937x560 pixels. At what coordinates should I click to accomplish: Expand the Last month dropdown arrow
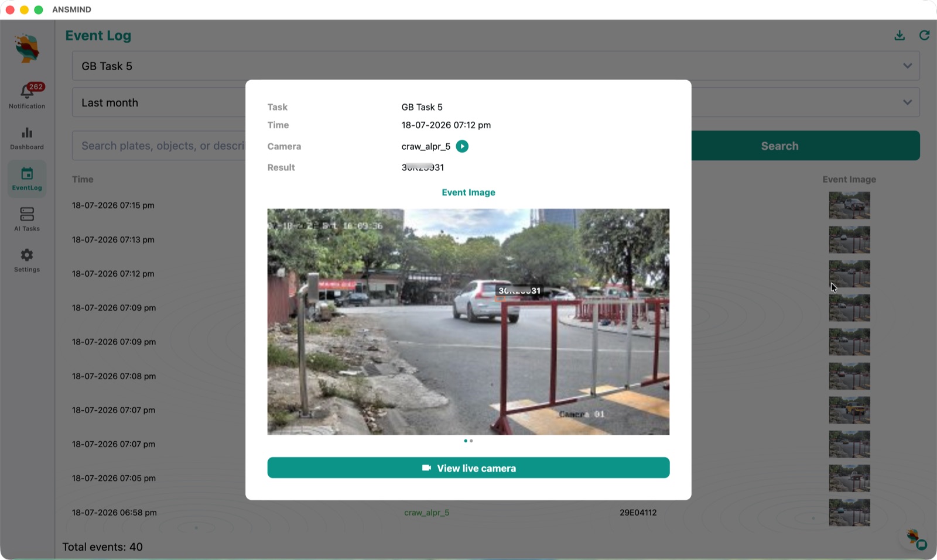[907, 102]
